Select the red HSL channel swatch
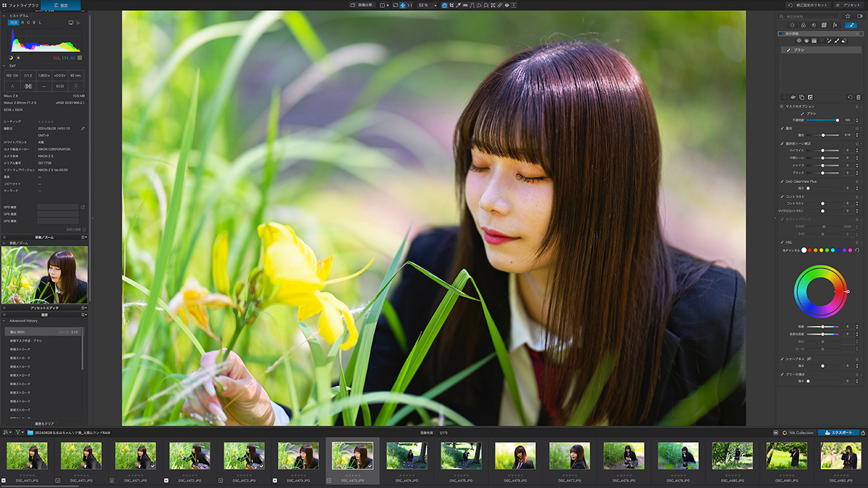The image size is (868, 488). [x=809, y=250]
